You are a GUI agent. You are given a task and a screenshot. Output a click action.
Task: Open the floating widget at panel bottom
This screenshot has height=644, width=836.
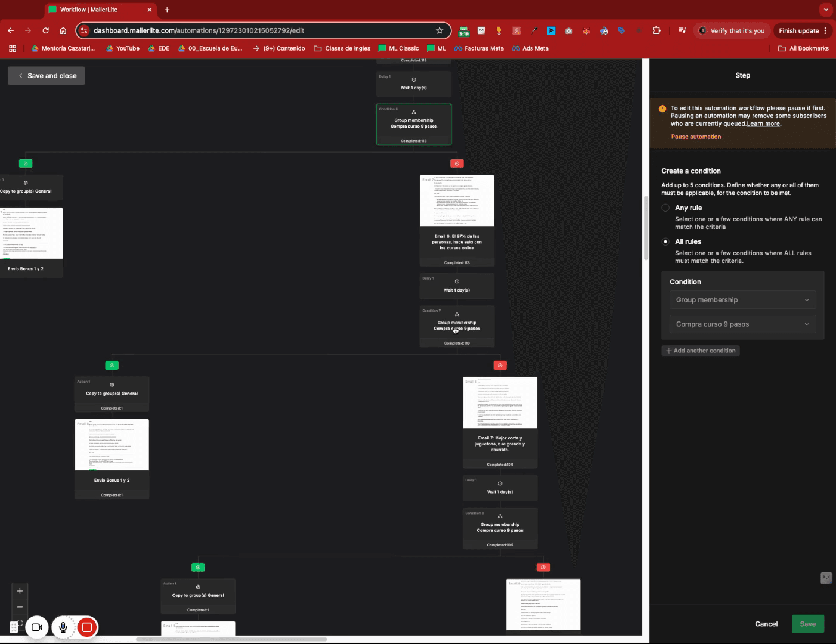pos(826,578)
